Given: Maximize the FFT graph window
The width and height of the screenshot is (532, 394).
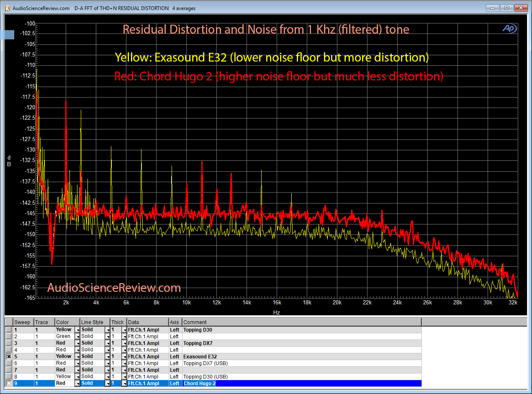Looking at the screenshot, I should [506, 8].
